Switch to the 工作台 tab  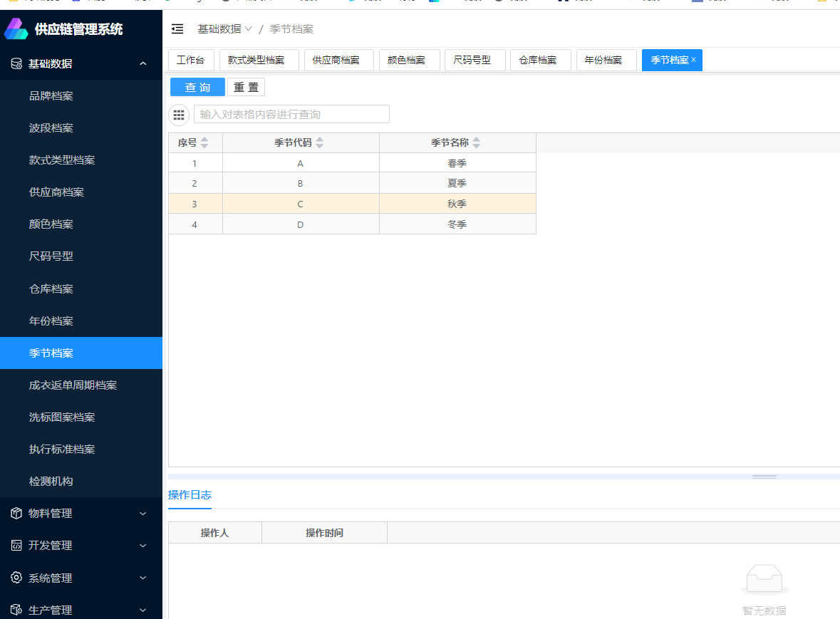coord(191,61)
